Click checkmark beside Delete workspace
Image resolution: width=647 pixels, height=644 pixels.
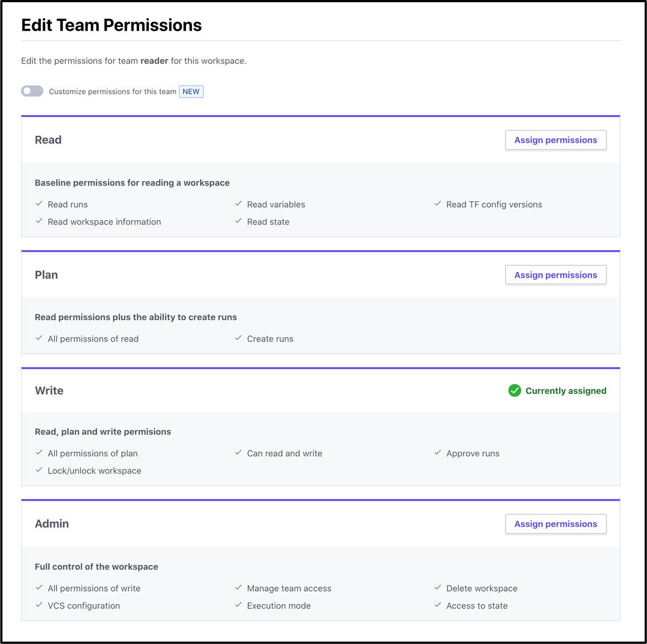click(438, 588)
